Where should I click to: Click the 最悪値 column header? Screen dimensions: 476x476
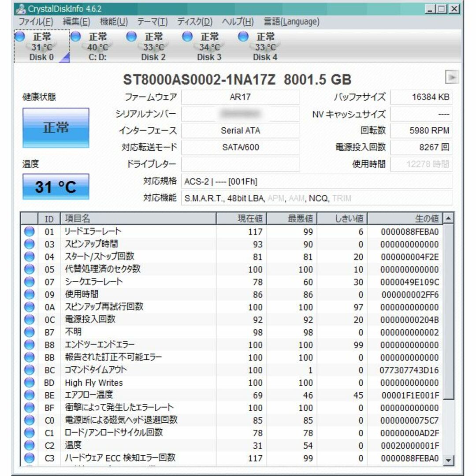[x=292, y=219]
